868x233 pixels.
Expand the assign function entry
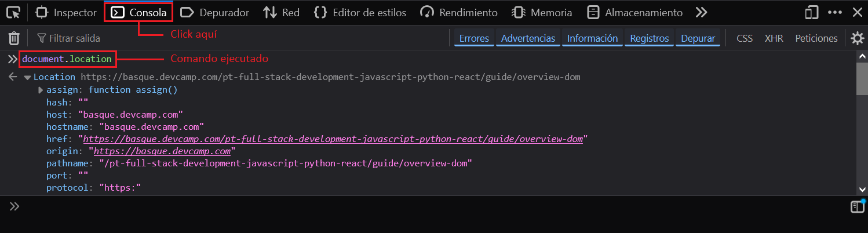click(41, 90)
